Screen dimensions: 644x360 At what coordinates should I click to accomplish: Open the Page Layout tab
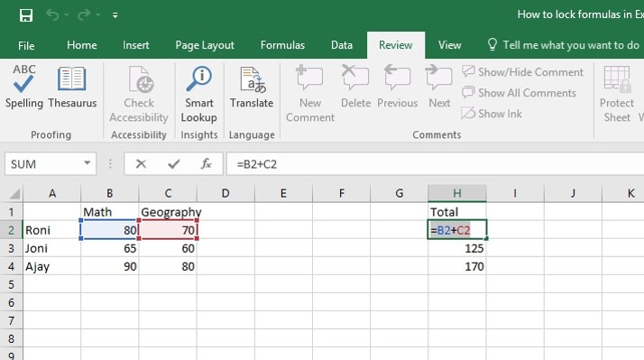pyautogui.click(x=205, y=45)
